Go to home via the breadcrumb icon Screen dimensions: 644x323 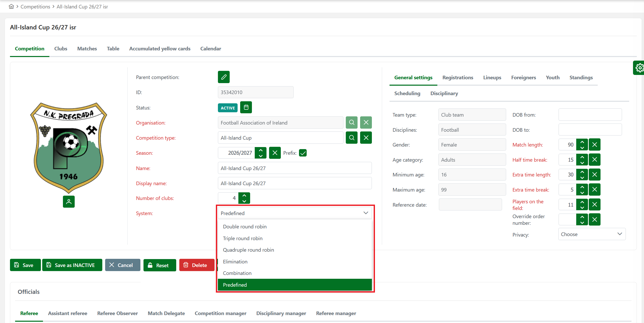[x=11, y=6]
